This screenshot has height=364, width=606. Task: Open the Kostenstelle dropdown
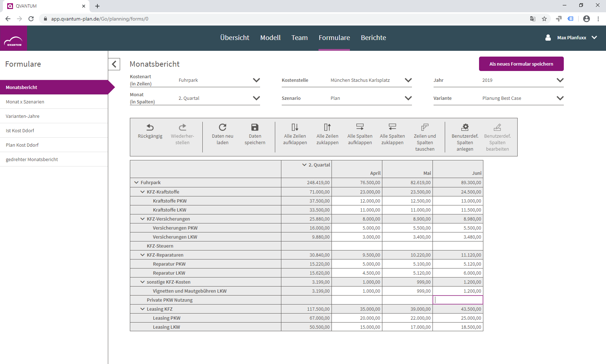click(x=371, y=80)
